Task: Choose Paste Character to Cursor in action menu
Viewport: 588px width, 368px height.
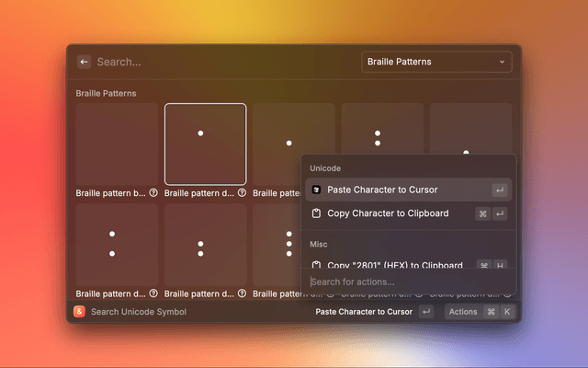Action: click(382, 190)
